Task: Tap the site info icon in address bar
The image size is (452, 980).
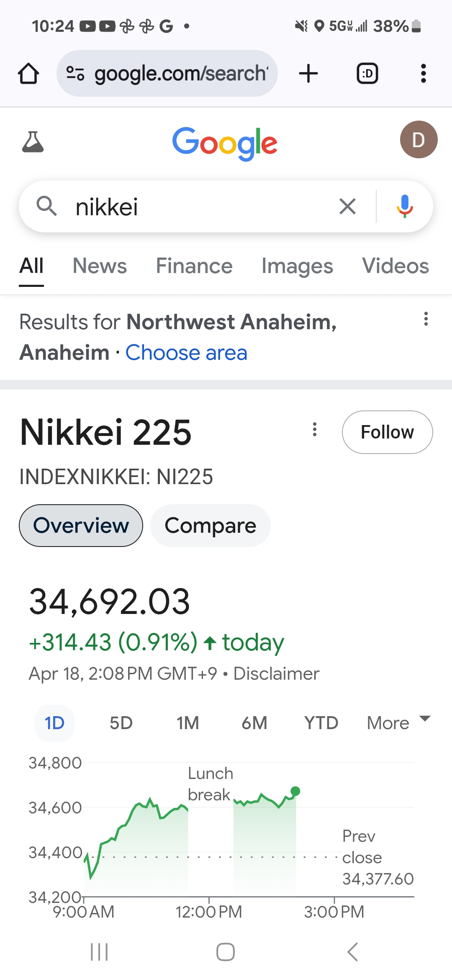Action: [x=75, y=74]
